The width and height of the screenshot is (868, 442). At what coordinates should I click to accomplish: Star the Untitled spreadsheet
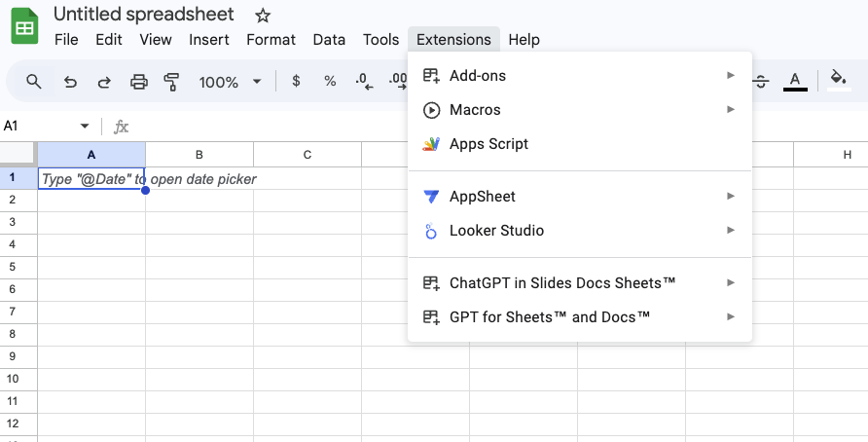263,16
